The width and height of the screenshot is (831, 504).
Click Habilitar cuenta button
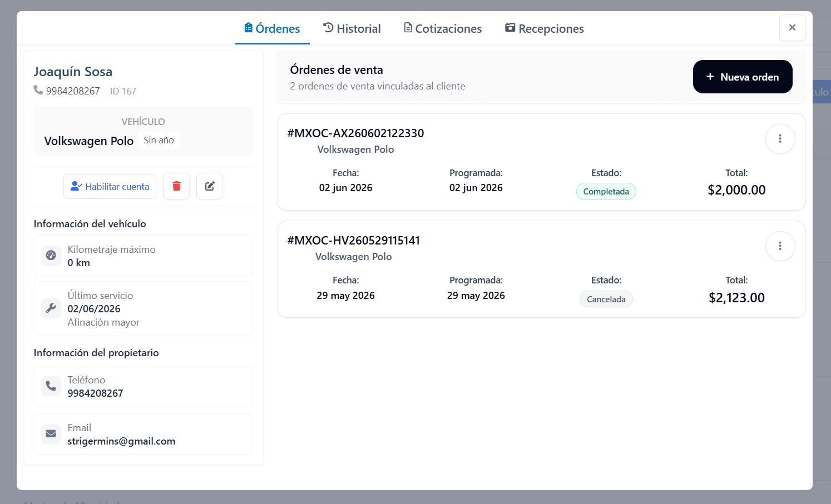110,186
